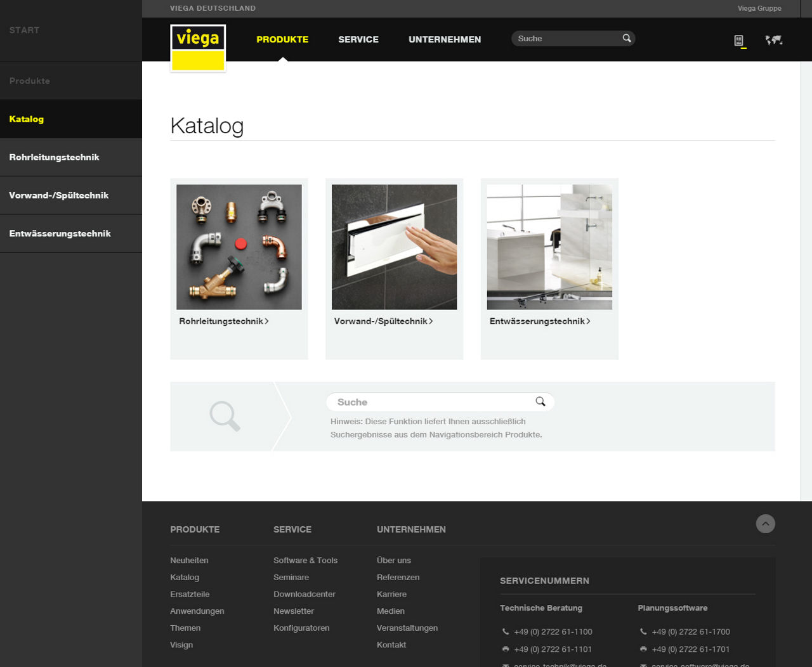Click the Viega logo
This screenshot has height=667, width=812.
(x=198, y=48)
